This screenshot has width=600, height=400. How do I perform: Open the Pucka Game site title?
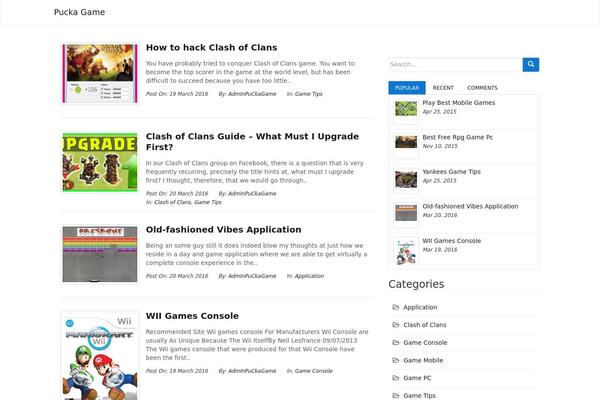pos(79,12)
